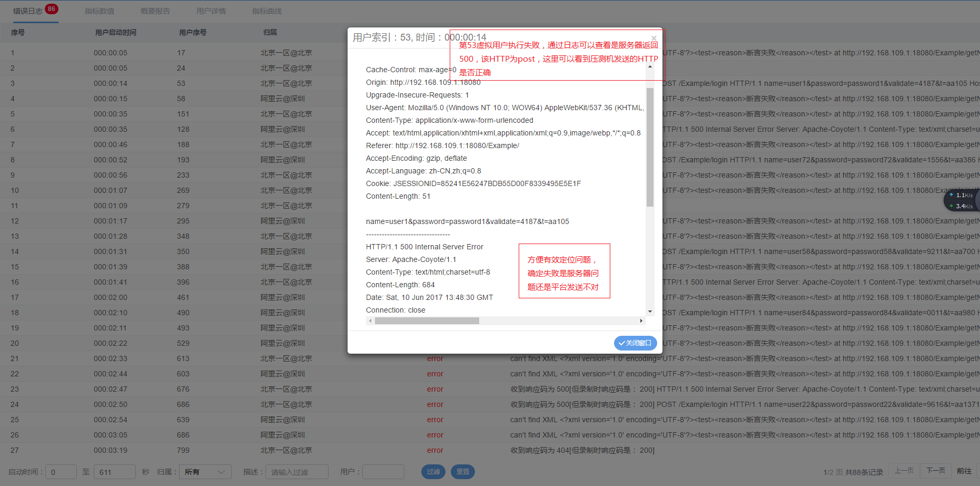Switch to the 指标数值 tab

(100, 11)
